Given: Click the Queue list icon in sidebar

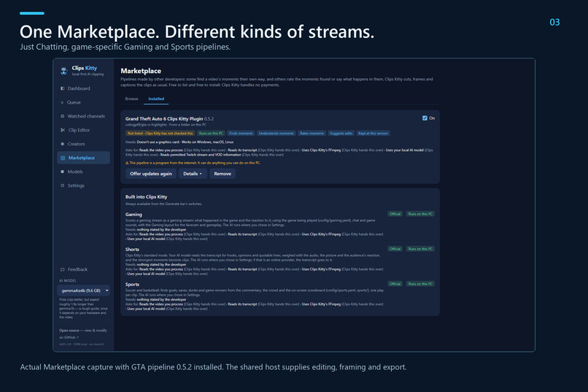Looking at the screenshot, I should [x=62, y=102].
